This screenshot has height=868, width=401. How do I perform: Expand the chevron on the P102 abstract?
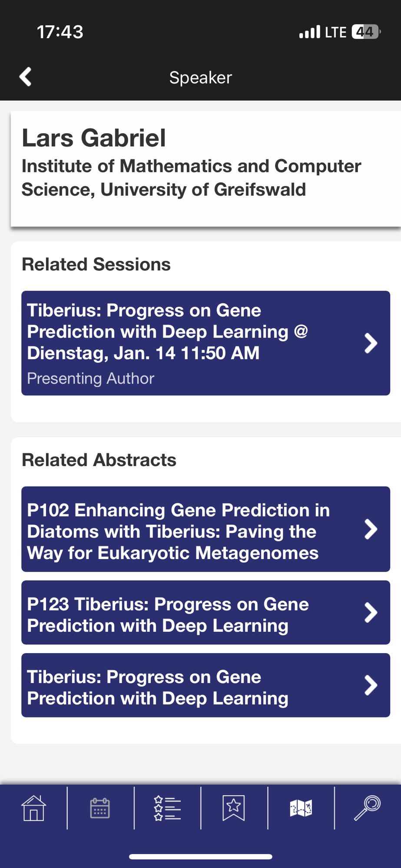tap(371, 529)
